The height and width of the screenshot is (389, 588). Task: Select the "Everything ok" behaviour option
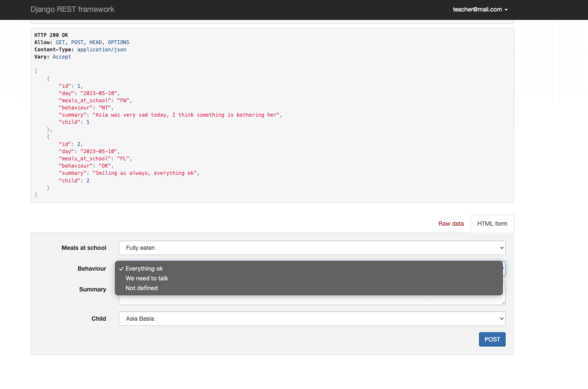(144, 269)
